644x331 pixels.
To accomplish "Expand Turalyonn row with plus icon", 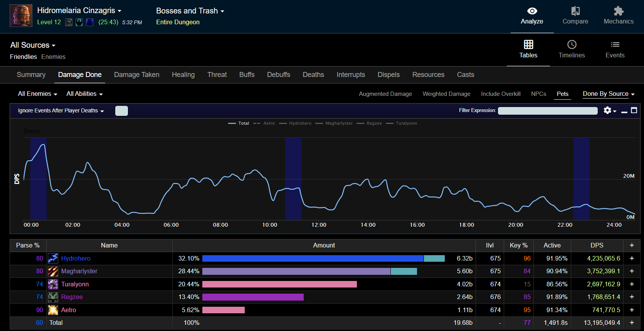I will [x=632, y=284].
